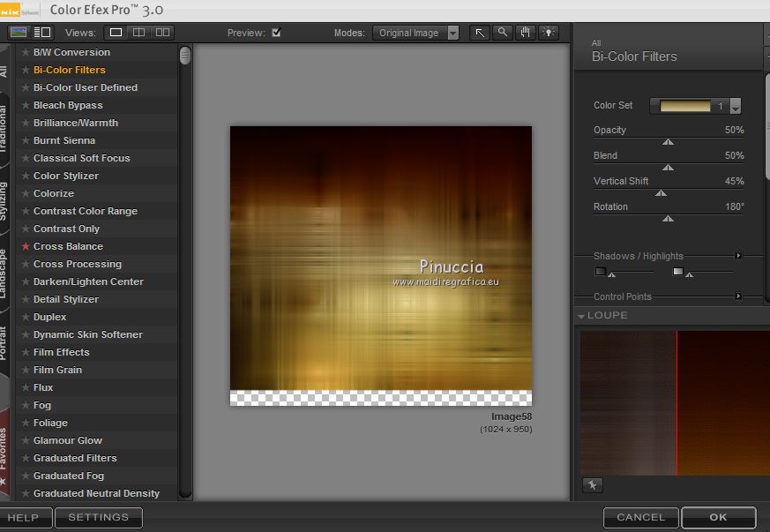The height and width of the screenshot is (532, 770).
Task: Click the CANCEL button
Action: (x=640, y=518)
